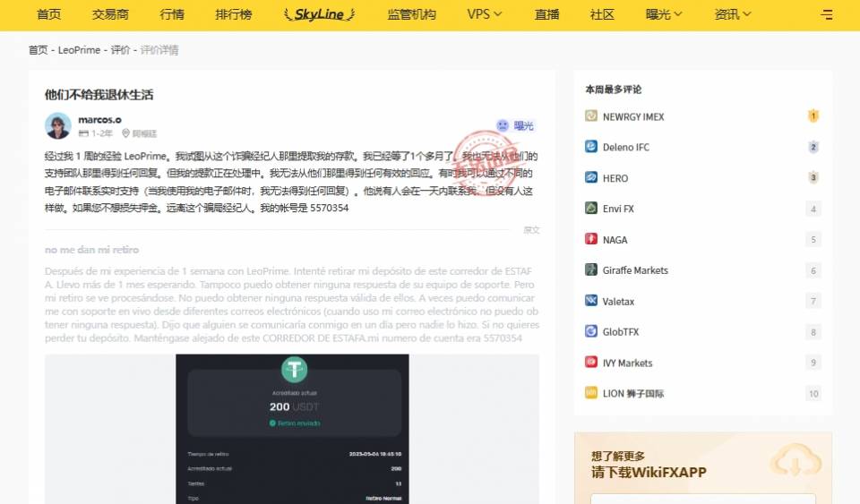Expand the 曝光 dropdown in the navigation bar
Screen dimensions: 860x504
pyautogui.click(x=664, y=15)
